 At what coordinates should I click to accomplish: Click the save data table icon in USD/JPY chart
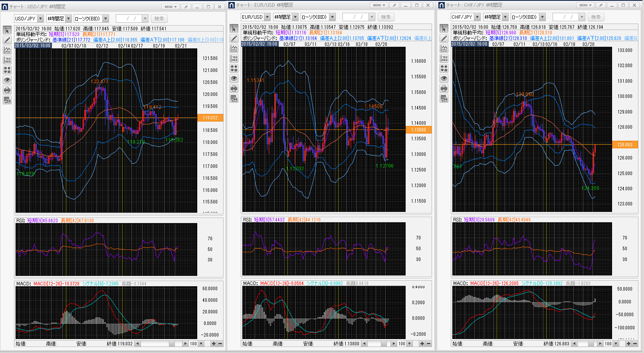(x=7, y=100)
